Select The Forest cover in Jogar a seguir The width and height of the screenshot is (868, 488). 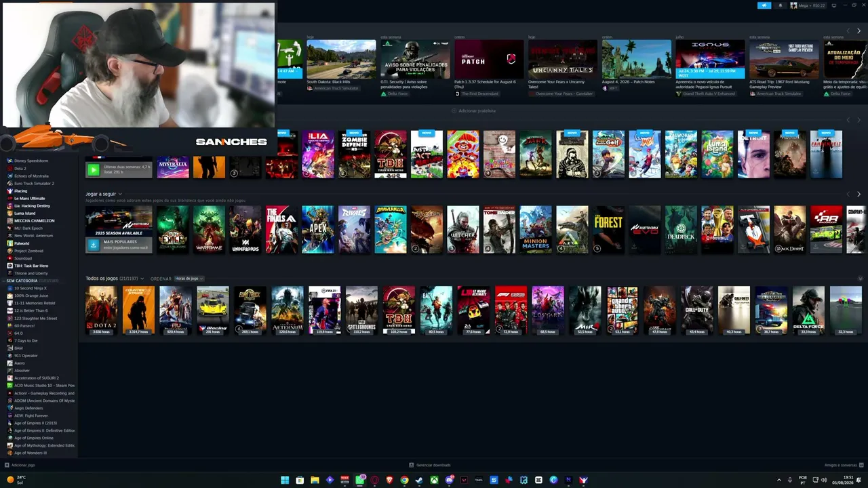(608, 230)
